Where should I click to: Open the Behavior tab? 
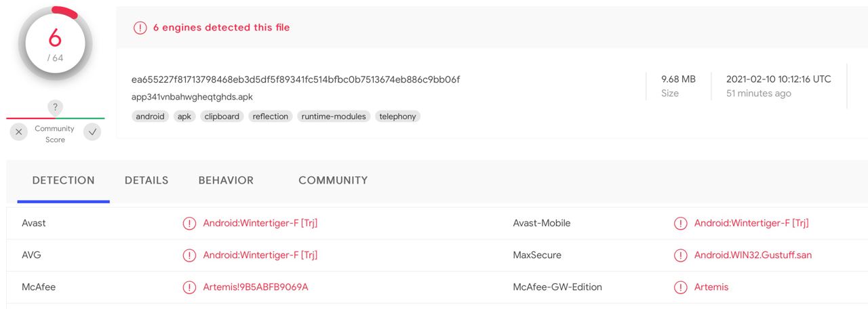point(226,180)
